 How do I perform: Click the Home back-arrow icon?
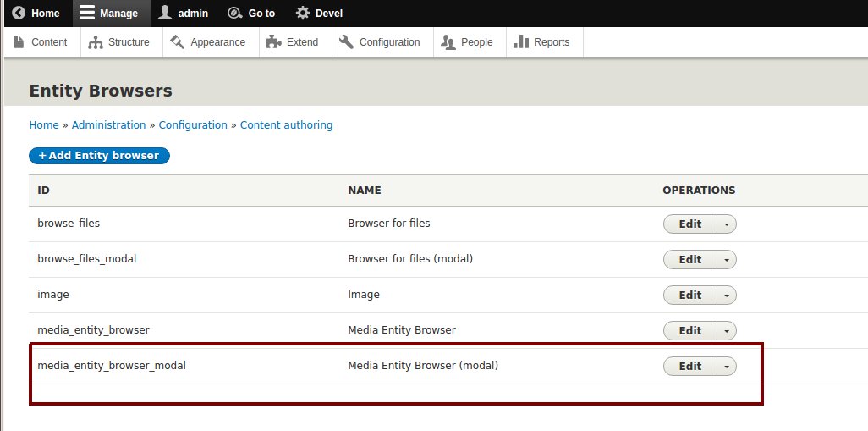point(19,14)
